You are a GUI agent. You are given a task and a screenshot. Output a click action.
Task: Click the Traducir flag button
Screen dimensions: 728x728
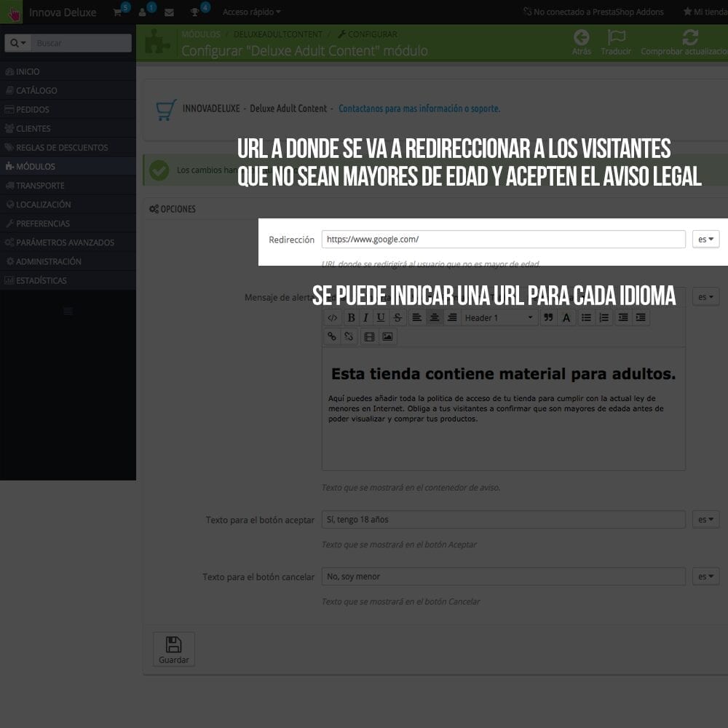tap(616, 43)
